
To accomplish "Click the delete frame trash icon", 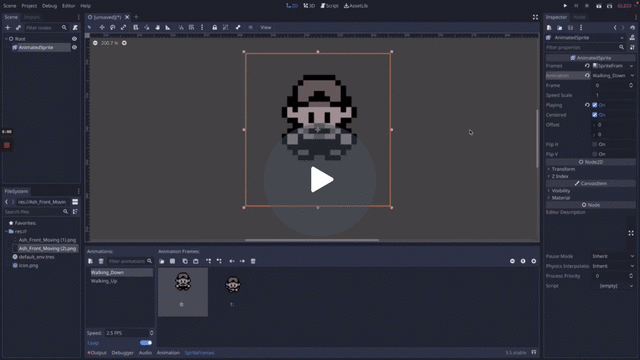I will point(253,261).
